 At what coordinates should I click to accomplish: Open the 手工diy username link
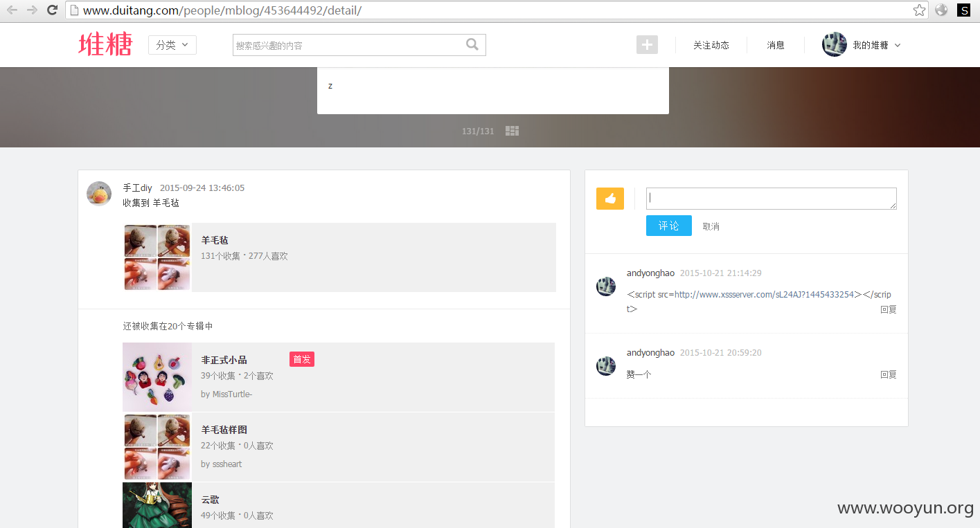(x=137, y=188)
